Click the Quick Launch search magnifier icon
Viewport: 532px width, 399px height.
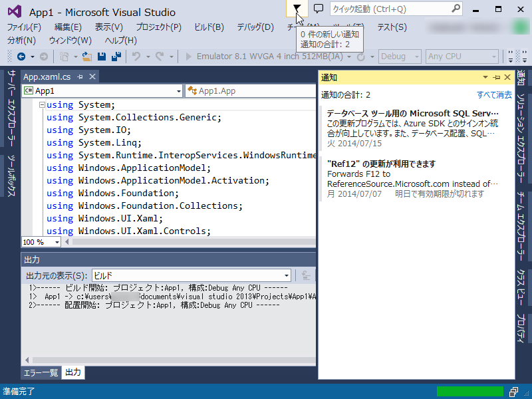[456, 9]
